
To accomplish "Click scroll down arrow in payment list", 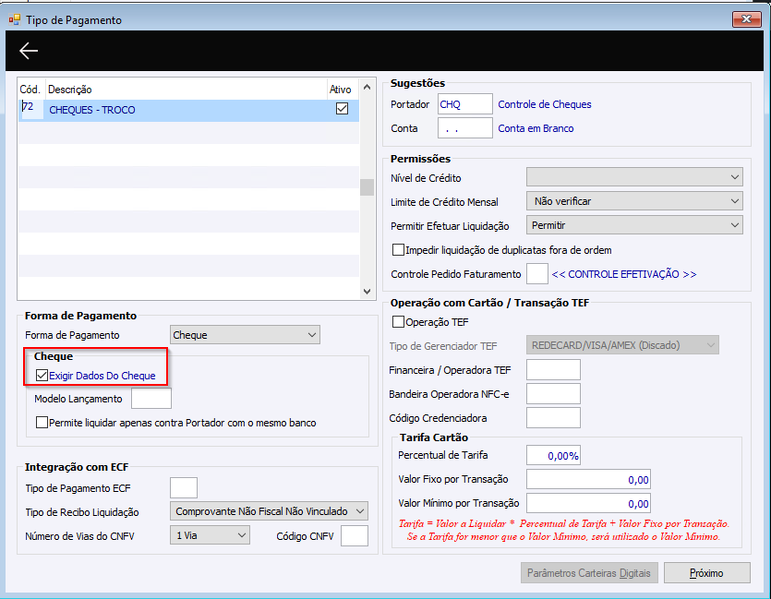I will 367,291.
